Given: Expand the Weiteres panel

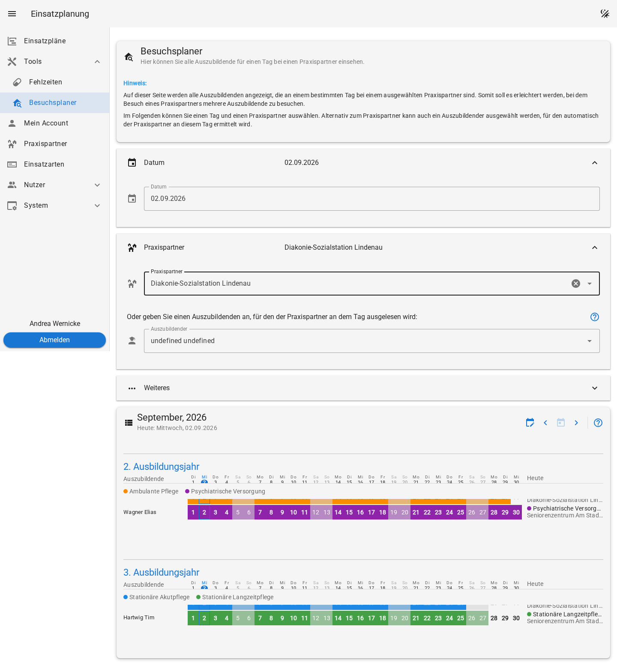Looking at the screenshot, I should pyautogui.click(x=363, y=388).
